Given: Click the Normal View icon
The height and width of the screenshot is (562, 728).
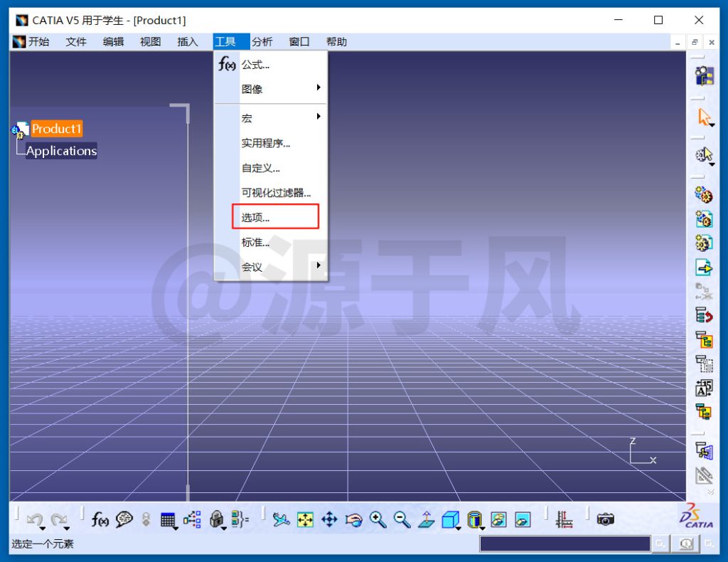Looking at the screenshot, I should click(x=427, y=519).
